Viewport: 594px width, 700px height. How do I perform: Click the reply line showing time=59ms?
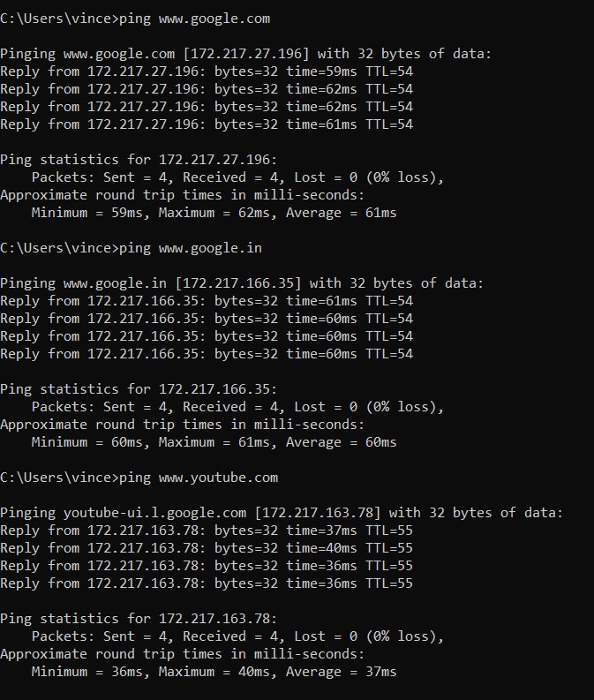pyautogui.click(x=207, y=72)
